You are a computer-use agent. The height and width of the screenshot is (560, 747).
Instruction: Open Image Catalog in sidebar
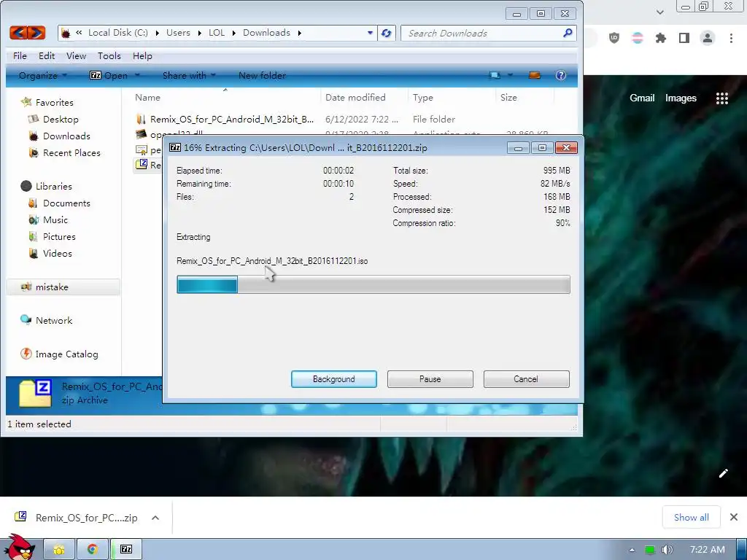(66, 354)
